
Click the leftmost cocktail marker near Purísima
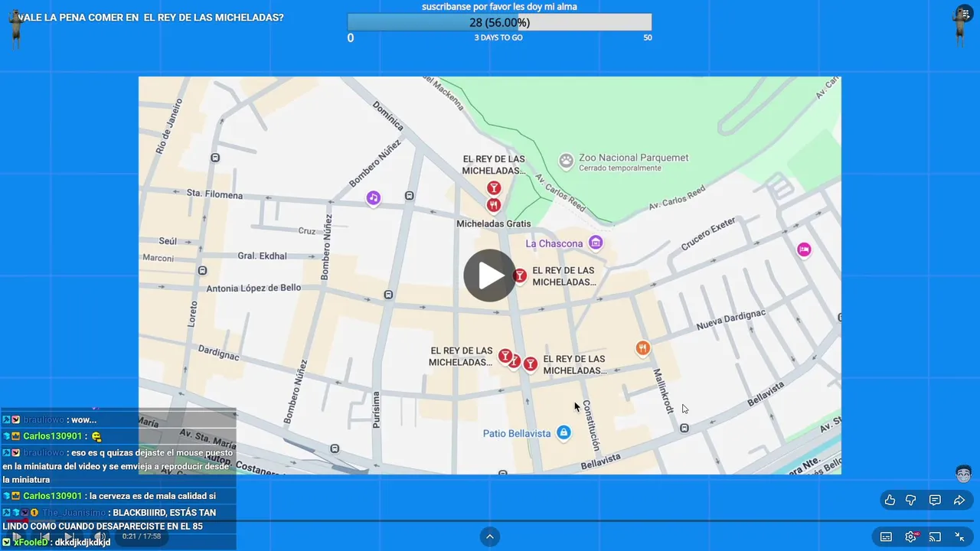(x=505, y=356)
